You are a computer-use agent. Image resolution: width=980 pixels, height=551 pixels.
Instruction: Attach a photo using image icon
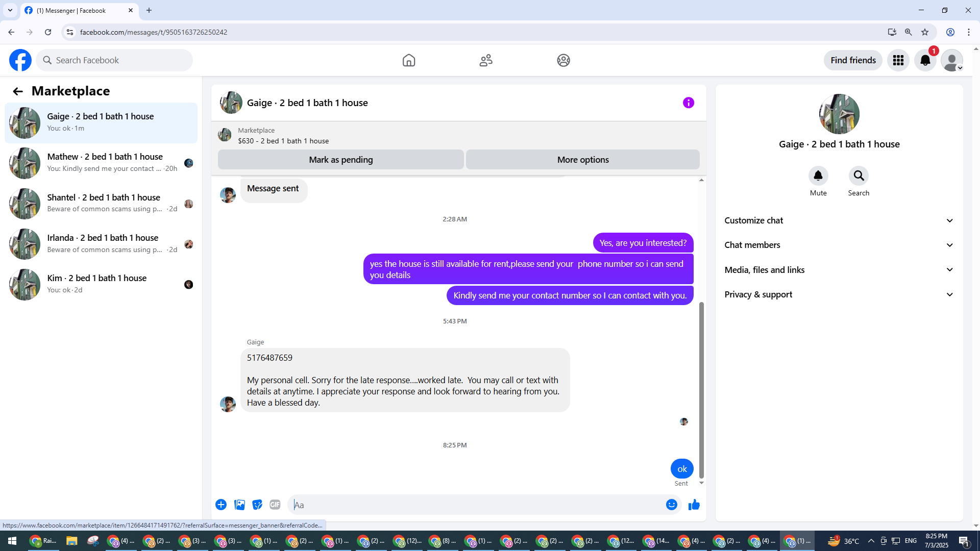[x=239, y=505]
